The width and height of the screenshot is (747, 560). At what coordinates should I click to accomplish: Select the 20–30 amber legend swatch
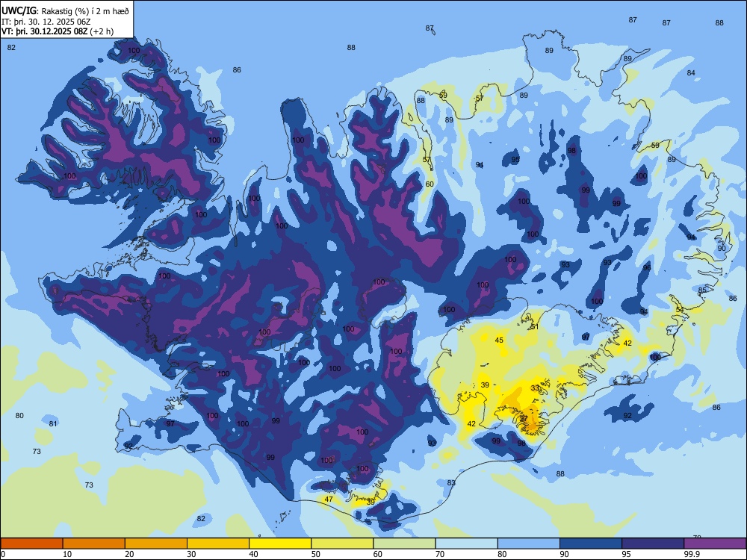pos(156,544)
